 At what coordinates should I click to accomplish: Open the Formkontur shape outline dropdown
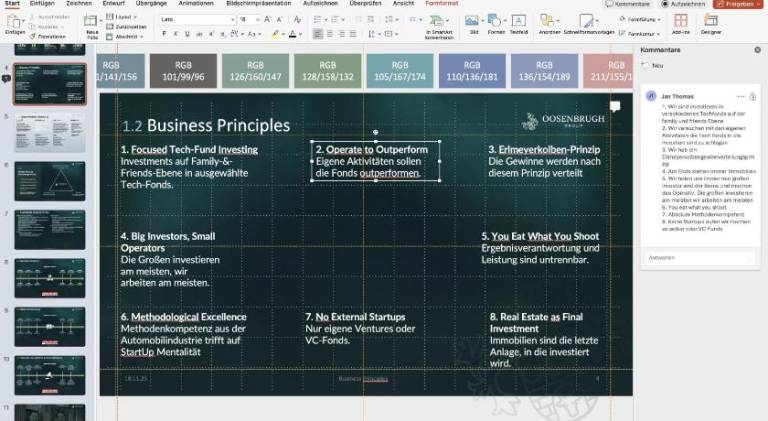(x=639, y=34)
